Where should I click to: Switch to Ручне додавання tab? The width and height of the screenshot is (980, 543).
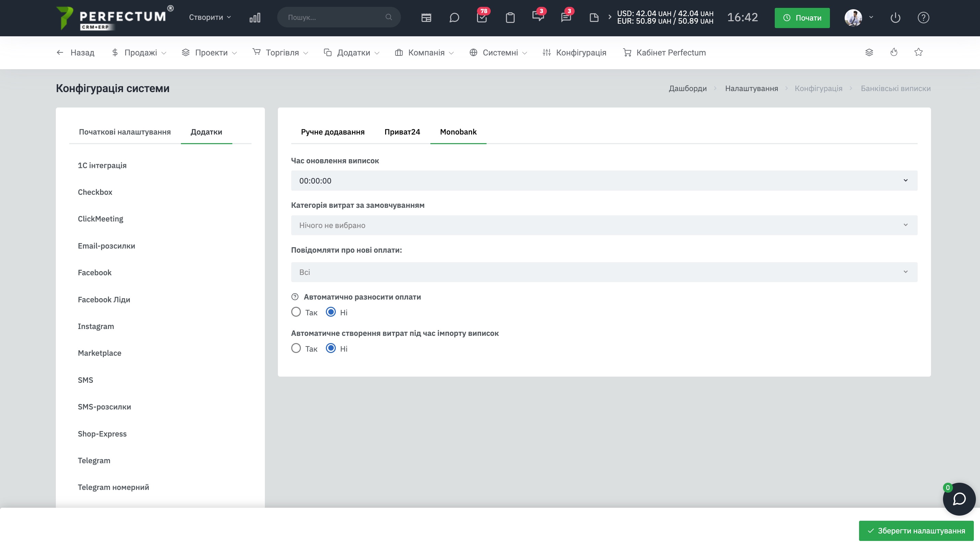click(x=332, y=132)
